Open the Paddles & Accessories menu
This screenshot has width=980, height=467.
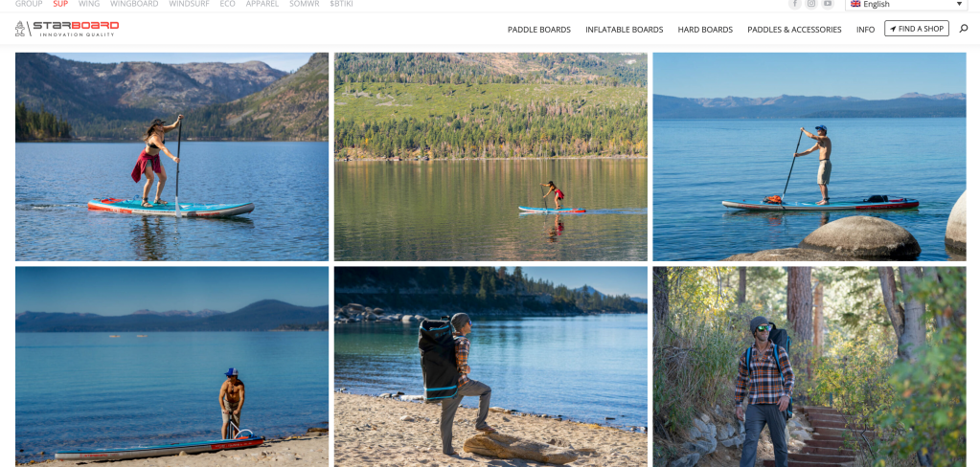point(794,30)
